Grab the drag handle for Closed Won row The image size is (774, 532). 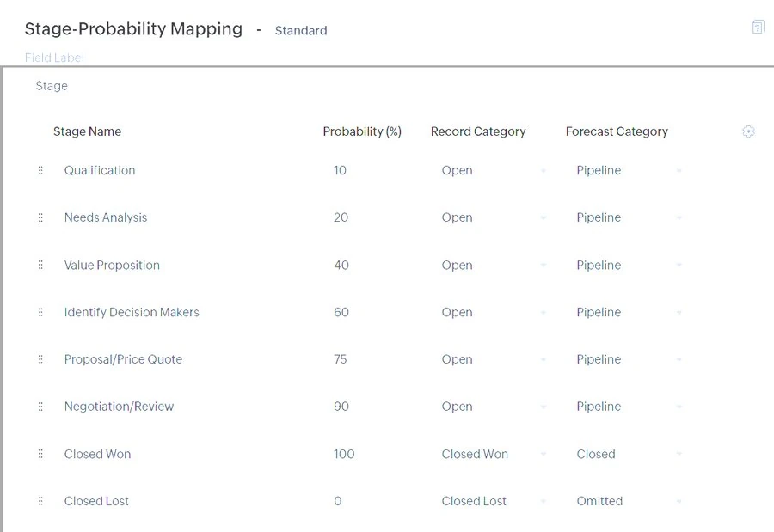coord(40,454)
